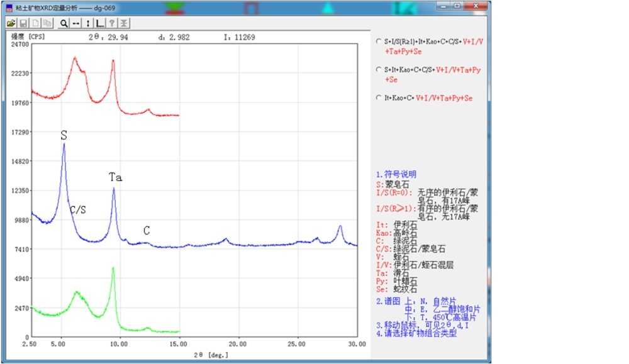This screenshot has height=364, width=629.
Task: Click the green heated sample curve peak
Action: [113, 268]
